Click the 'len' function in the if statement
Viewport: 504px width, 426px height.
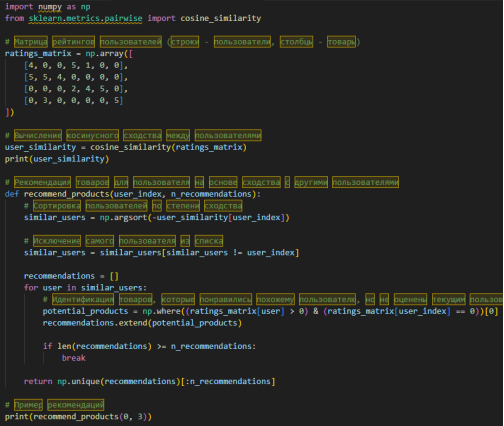point(64,346)
